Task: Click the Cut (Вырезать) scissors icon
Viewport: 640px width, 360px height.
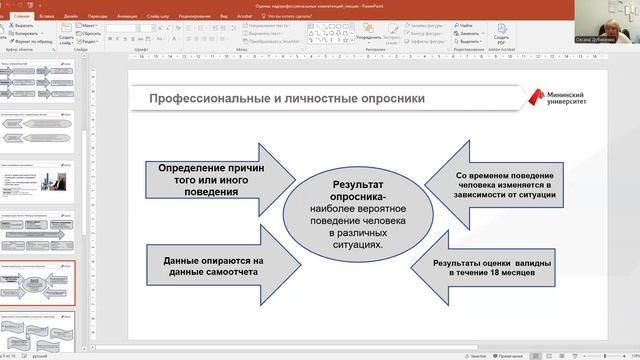Action: click(x=11, y=26)
